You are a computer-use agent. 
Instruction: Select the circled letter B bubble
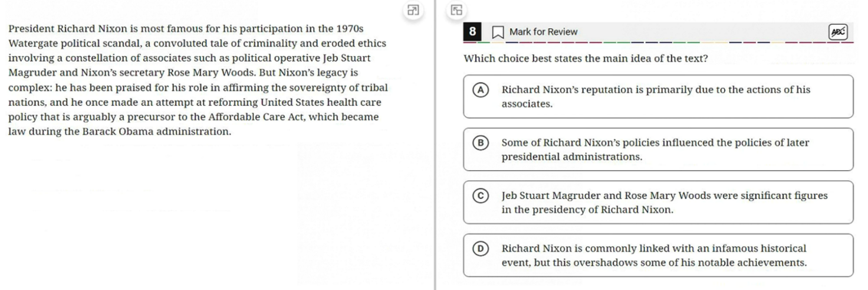tap(481, 143)
